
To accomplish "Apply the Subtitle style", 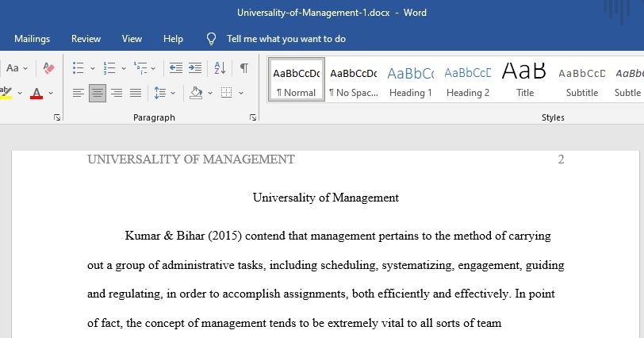I will coord(582,79).
